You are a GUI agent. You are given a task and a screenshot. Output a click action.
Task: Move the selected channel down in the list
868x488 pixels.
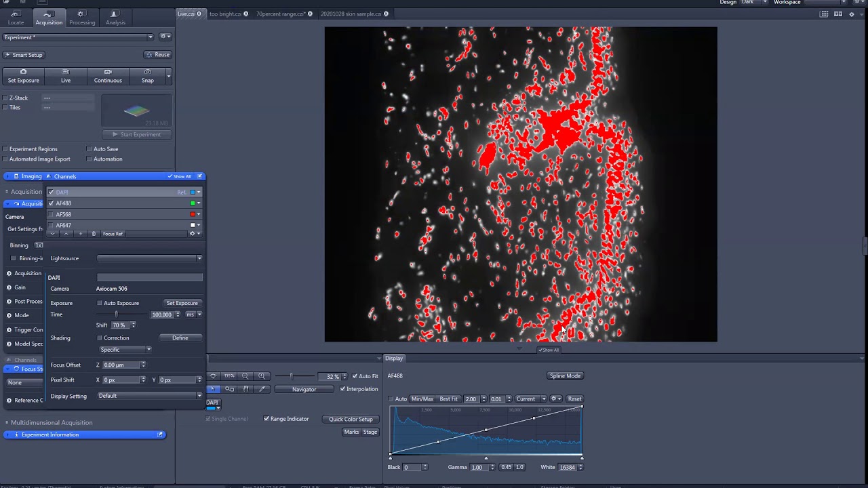pyautogui.click(x=53, y=234)
